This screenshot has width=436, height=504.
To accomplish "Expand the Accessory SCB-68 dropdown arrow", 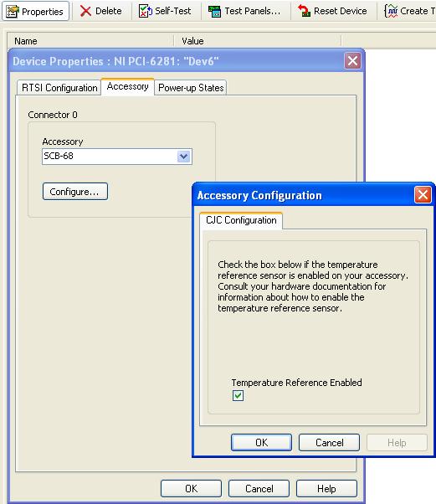I will [x=184, y=157].
